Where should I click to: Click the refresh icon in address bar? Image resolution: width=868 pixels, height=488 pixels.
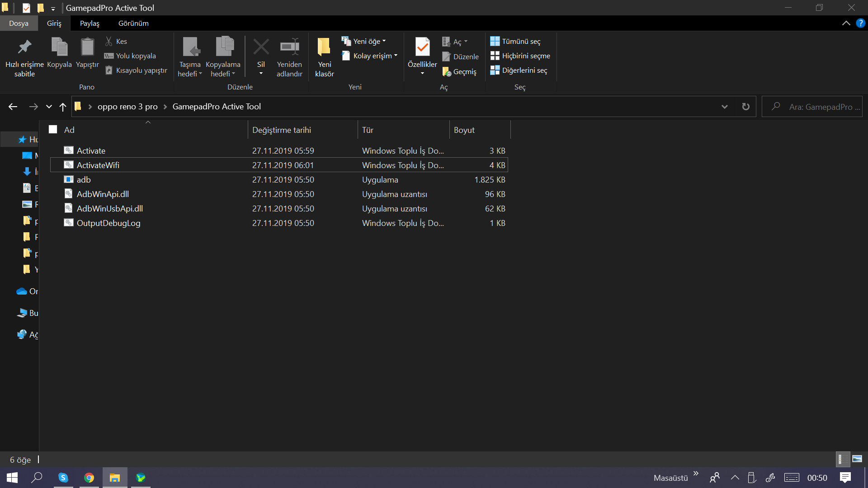click(x=745, y=107)
